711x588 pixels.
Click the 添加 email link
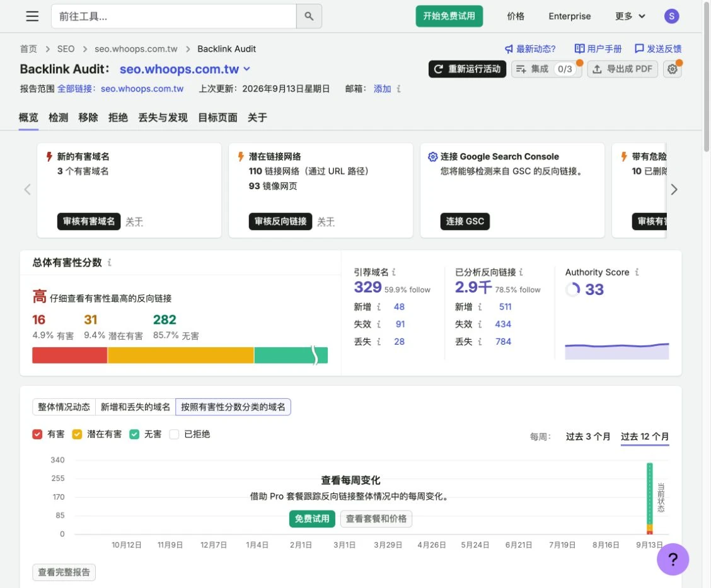[382, 89]
